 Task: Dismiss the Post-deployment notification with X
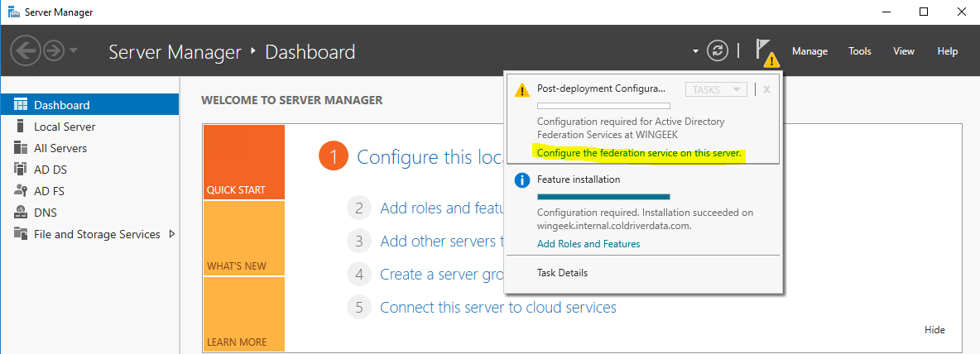point(766,89)
